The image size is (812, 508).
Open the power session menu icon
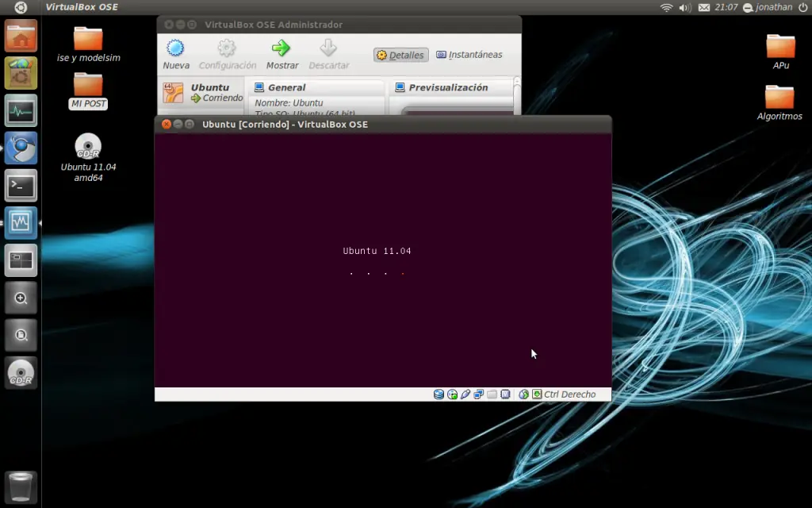[802, 7]
